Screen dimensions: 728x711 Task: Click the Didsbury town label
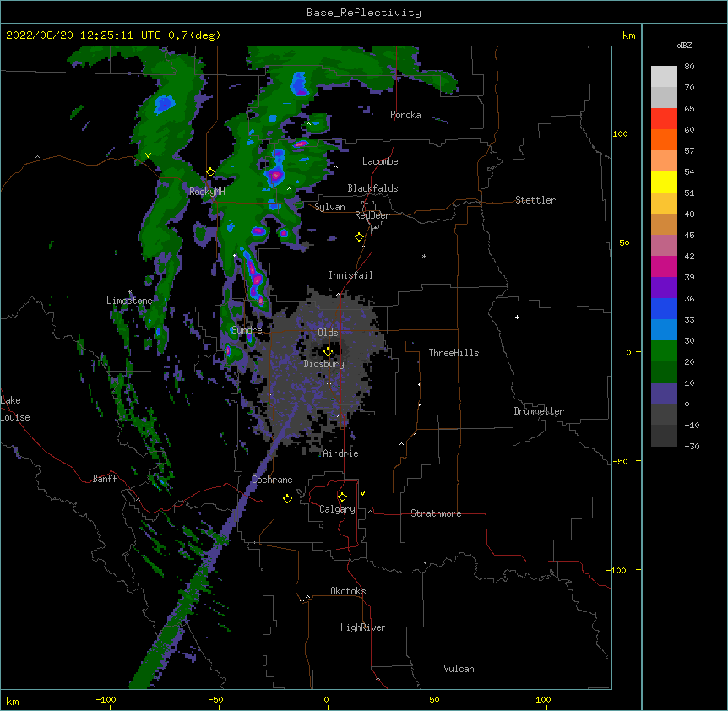click(324, 364)
